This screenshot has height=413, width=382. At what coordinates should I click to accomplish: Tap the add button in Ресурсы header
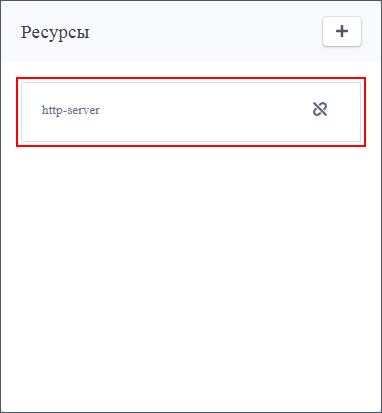pyautogui.click(x=342, y=31)
